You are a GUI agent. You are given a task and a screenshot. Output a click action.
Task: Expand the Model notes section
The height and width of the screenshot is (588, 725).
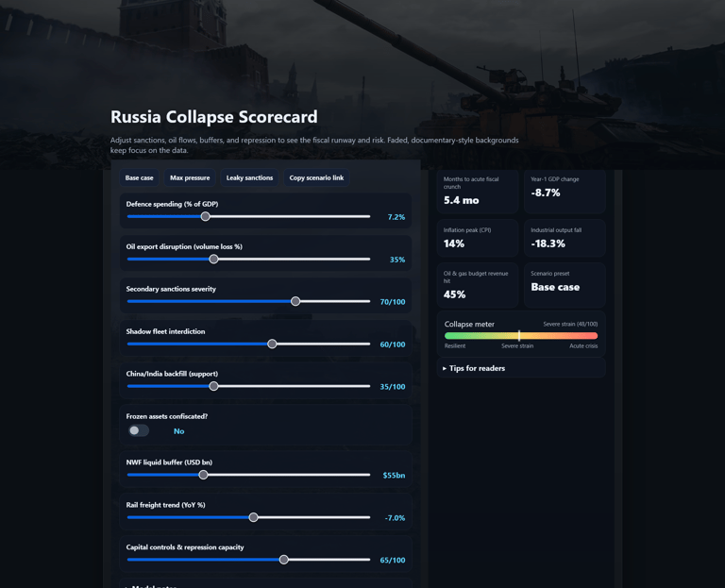point(266,584)
